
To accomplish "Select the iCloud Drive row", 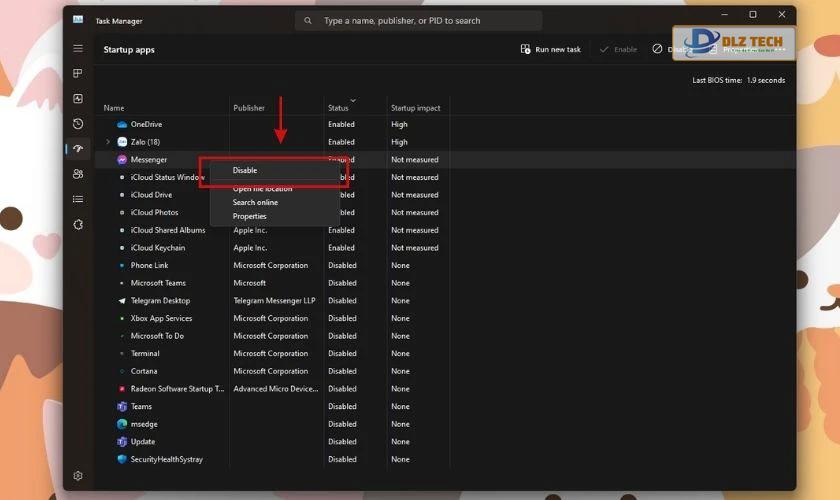I will [x=445, y=195].
